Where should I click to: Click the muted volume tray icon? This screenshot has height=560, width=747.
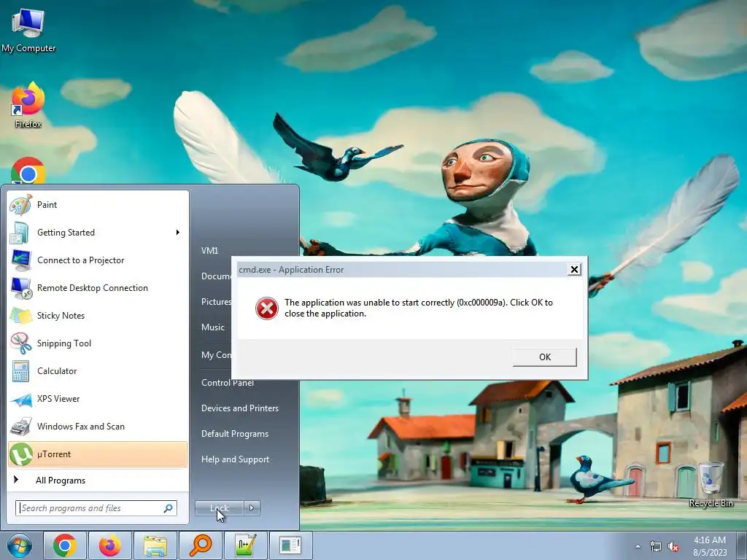(673, 547)
